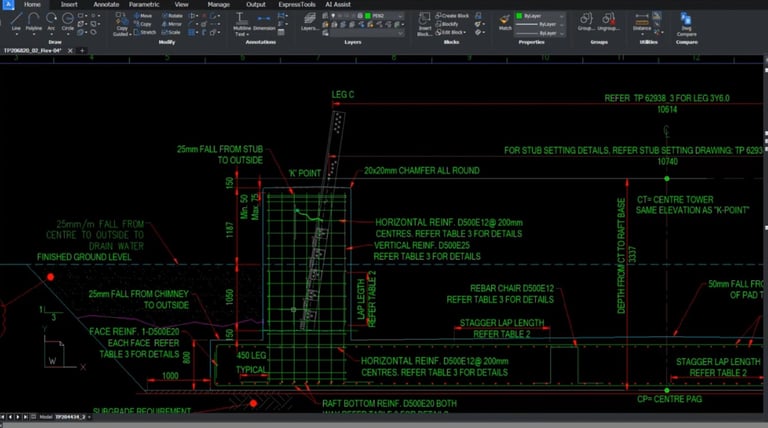The height and width of the screenshot is (428, 768).
Task: Select the Line drawing tool
Action: (16, 20)
